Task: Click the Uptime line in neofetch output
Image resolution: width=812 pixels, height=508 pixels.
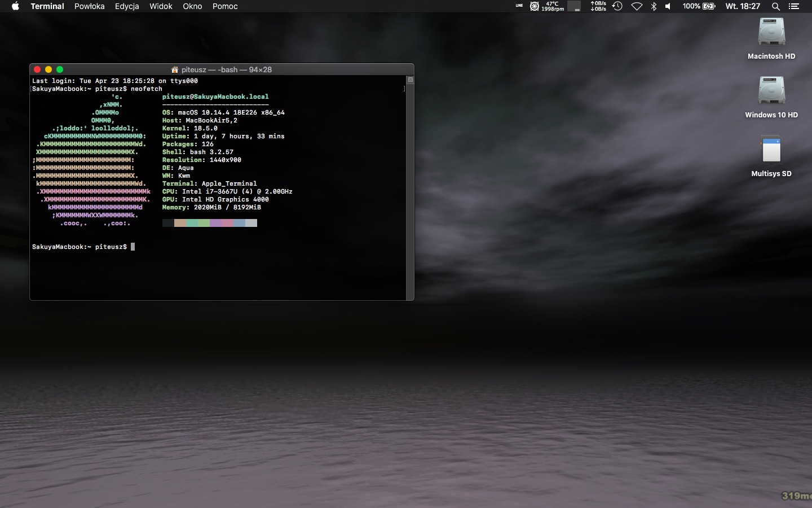Action: click(x=223, y=136)
